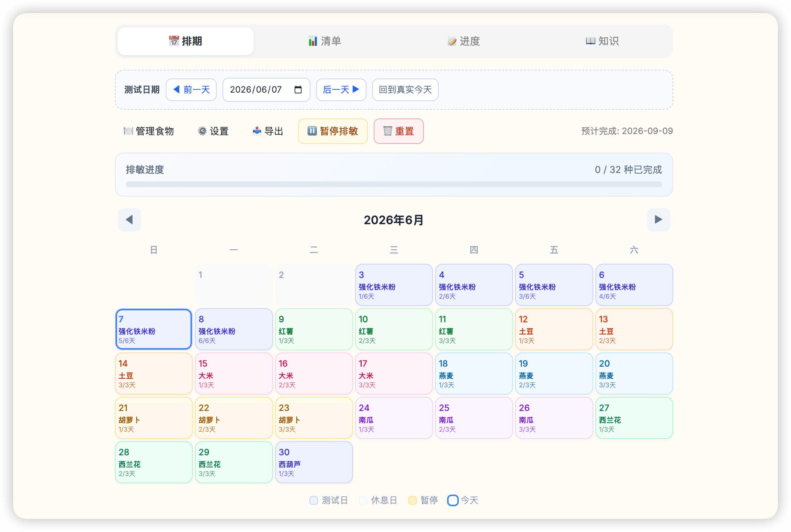Click the 排敏进度 progress bar

click(x=394, y=184)
